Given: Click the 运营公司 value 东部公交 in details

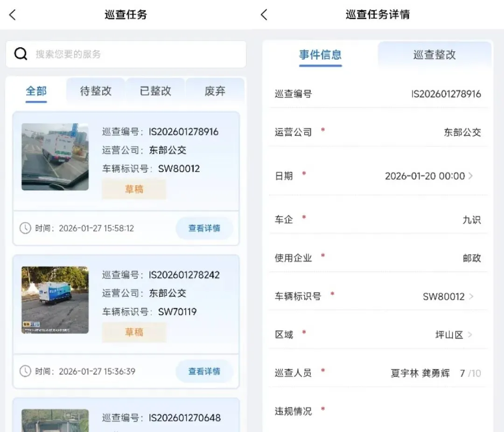Looking at the screenshot, I should pos(462,132).
